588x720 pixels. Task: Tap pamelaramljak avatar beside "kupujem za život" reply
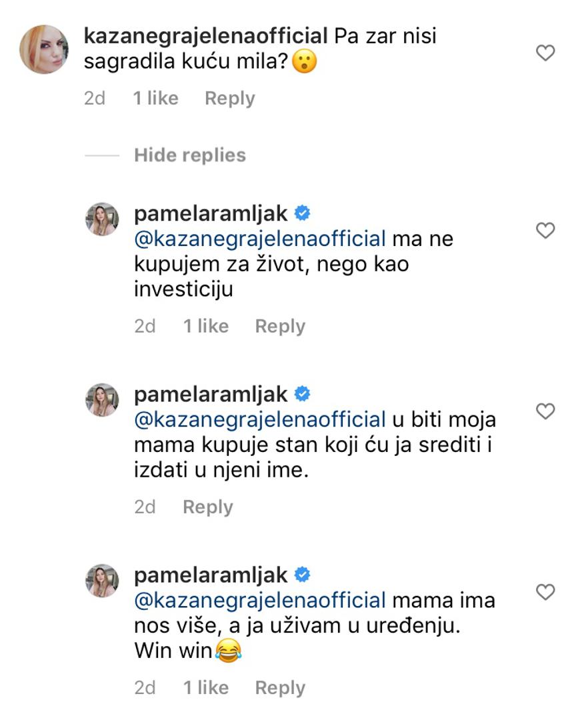(x=102, y=219)
